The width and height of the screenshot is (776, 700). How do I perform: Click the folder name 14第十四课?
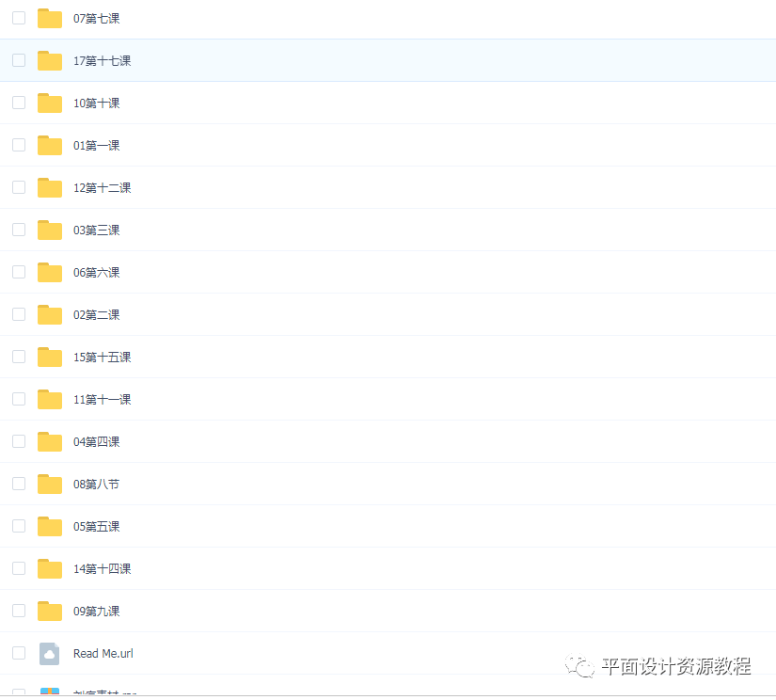(102, 569)
